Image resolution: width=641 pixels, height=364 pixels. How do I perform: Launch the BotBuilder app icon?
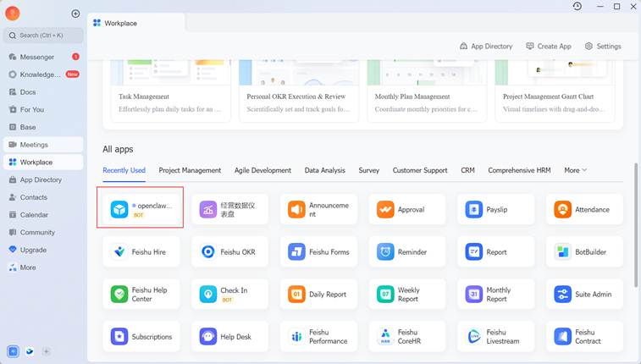pyautogui.click(x=562, y=252)
